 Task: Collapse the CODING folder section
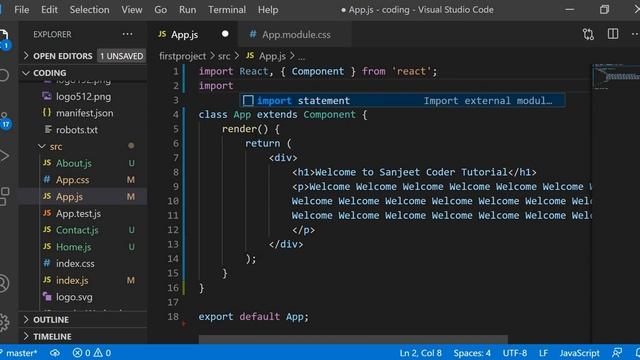point(84,73)
